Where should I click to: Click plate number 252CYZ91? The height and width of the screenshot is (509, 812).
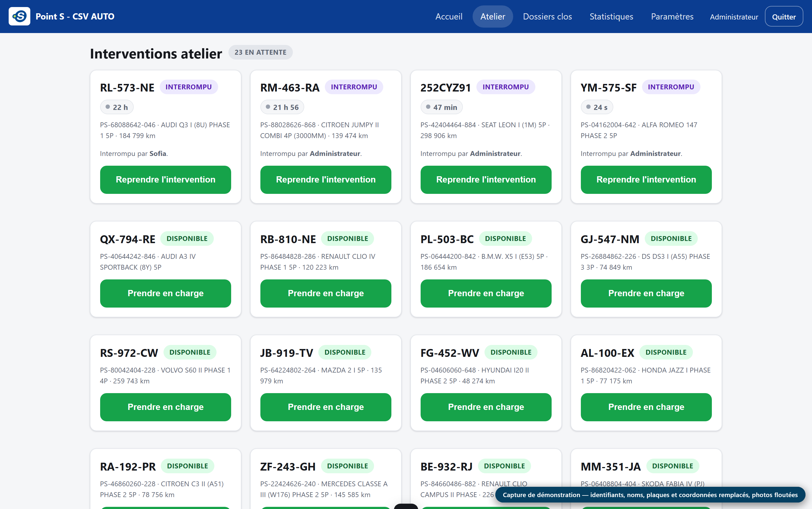(x=446, y=87)
